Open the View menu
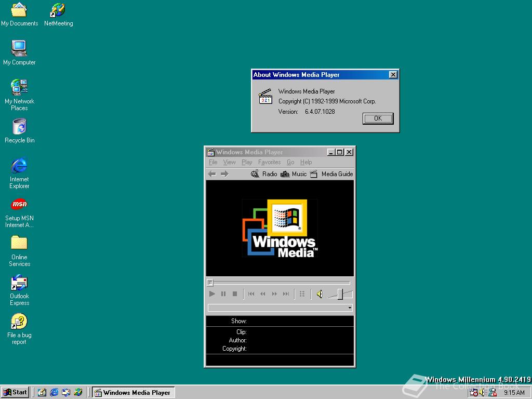 229,162
